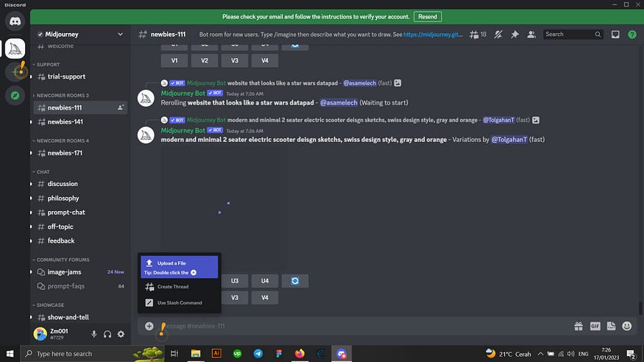The width and height of the screenshot is (644, 362).
Task: Open the gift Nitro icon
Action: [x=578, y=326]
